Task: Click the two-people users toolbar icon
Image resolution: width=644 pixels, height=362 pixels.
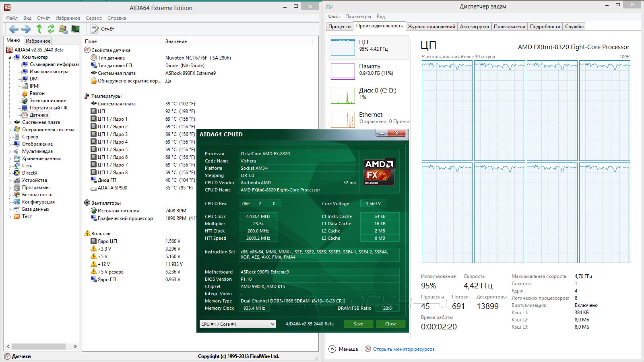Action: [63, 29]
